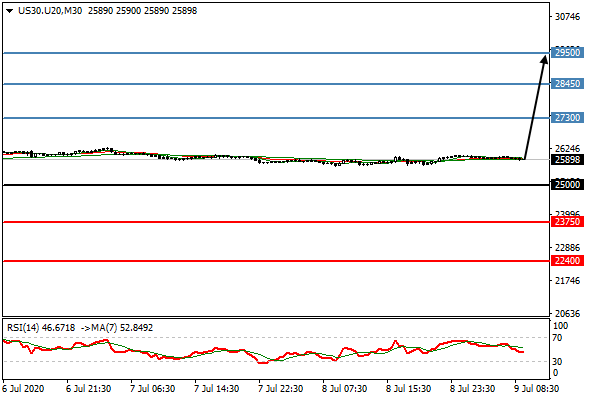Click the RSI scale value 30

[558, 362]
